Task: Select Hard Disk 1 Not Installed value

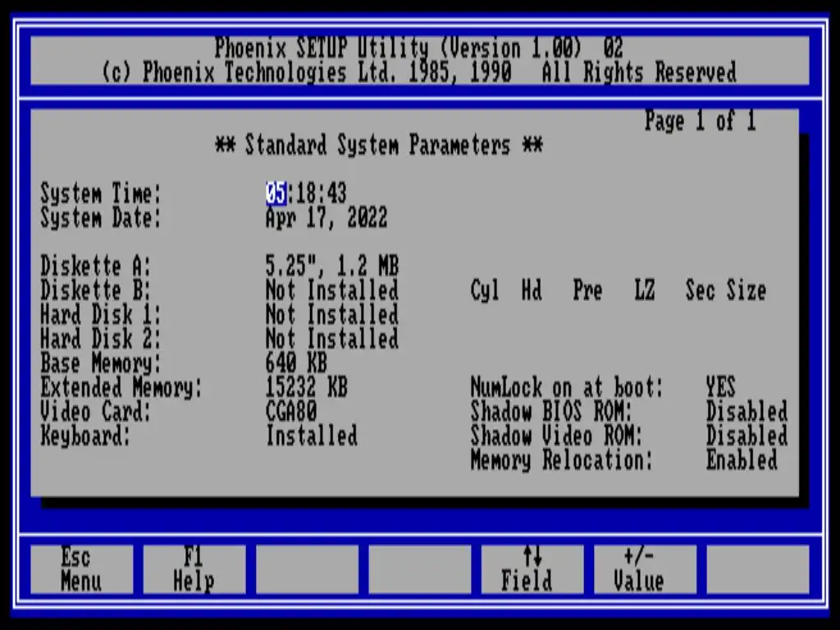Action: pyautogui.click(x=332, y=314)
